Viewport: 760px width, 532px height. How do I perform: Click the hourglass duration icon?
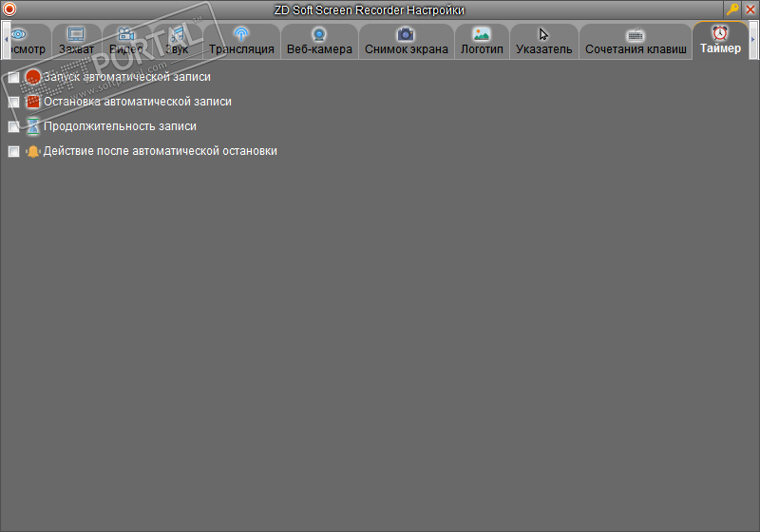(32, 126)
